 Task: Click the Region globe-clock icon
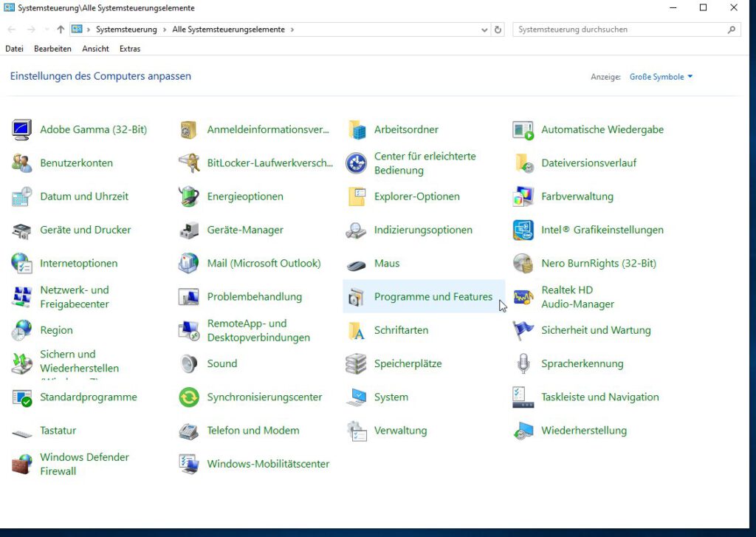point(21,330)
